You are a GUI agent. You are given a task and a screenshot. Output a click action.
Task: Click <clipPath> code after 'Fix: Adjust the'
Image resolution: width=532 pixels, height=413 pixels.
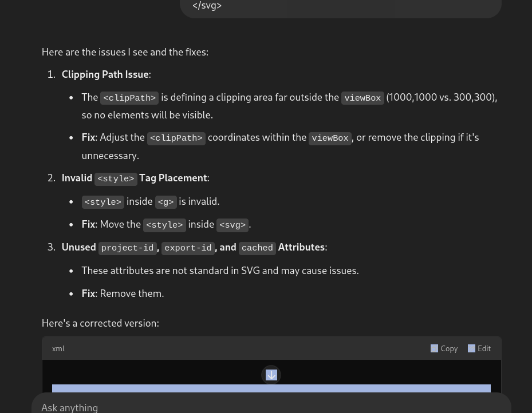pyautogui.click(x=176, y=138)
